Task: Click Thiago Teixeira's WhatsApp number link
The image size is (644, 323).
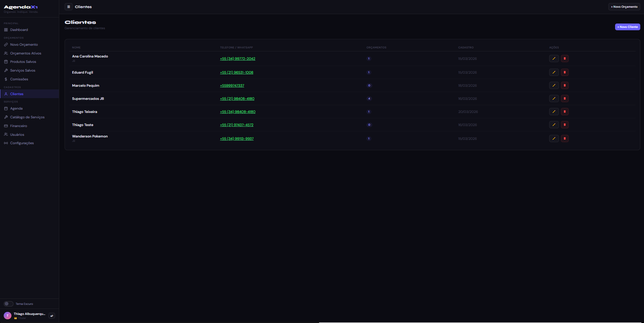Action: [237, 112]
